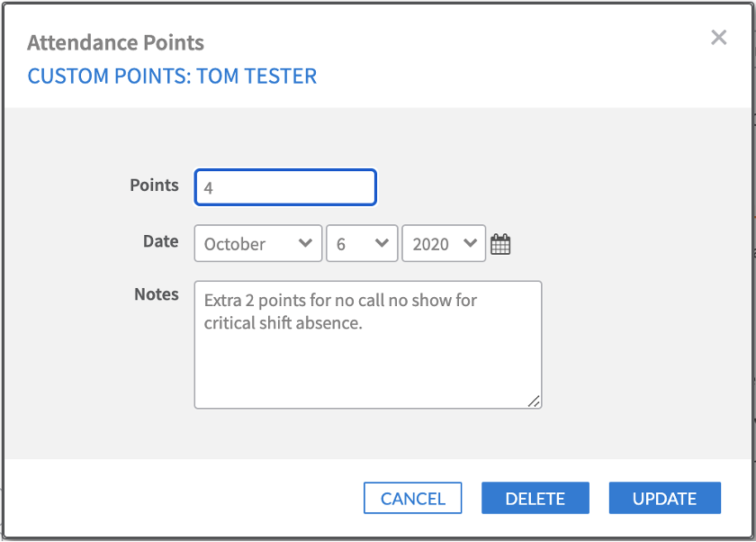This screenshot has width=756, height=542.
Task: Click the chevron arrow beside October
Action: 305,243
